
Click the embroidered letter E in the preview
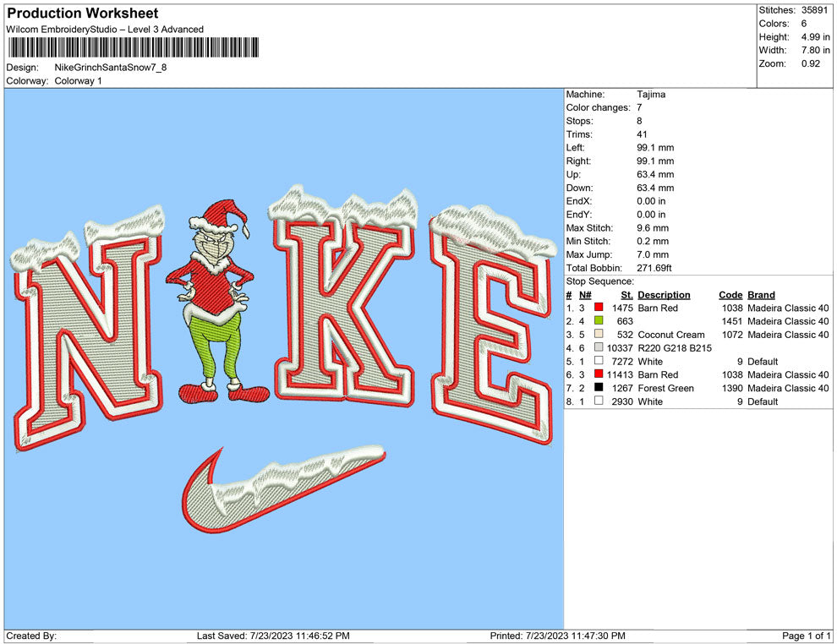pos(492,325)
